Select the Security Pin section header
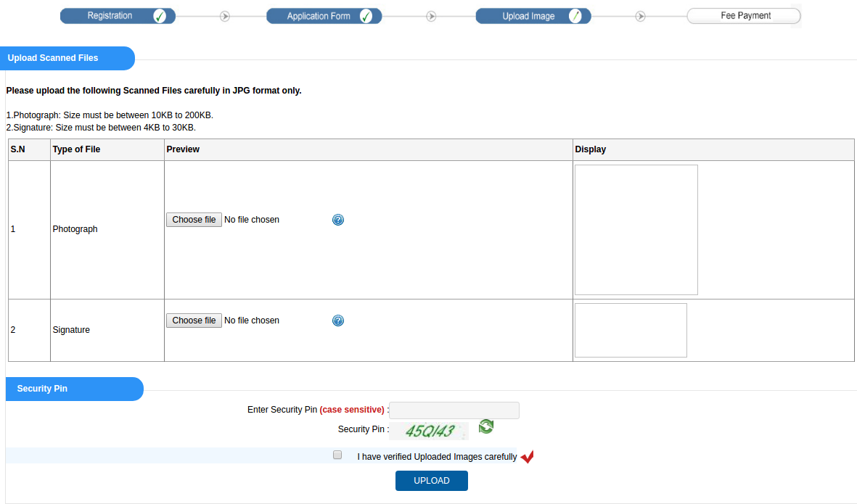 click(x=42, y=389)
